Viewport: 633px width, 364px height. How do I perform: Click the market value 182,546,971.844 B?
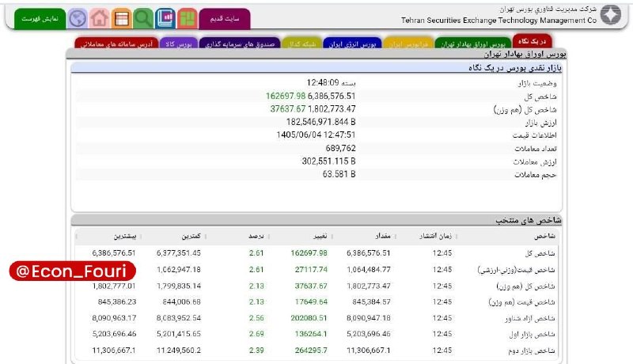point(321,122)
